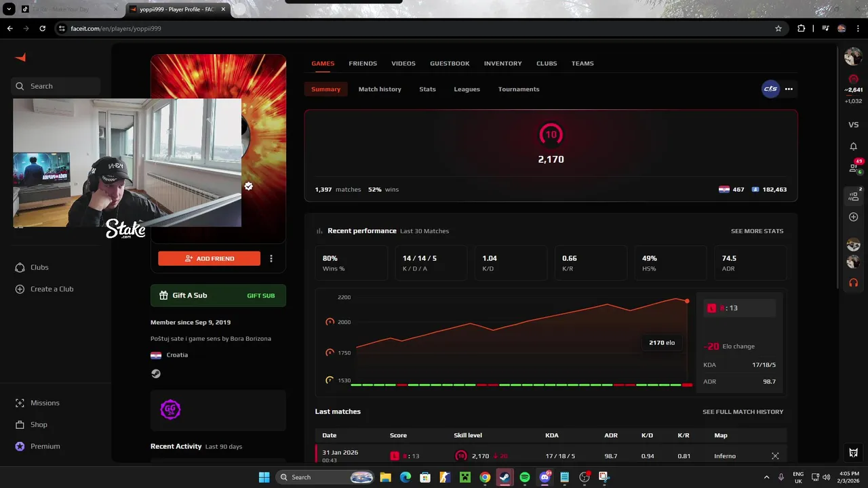This screenshot has height=488, width=868.
Task: Open friends list icon with 49 badge
Action: (x=854, y=167)
